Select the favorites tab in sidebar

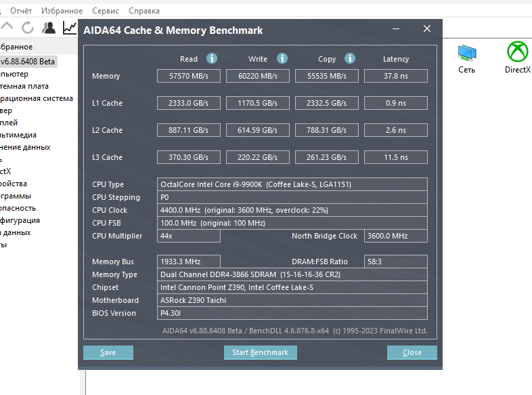click(16, 47)
